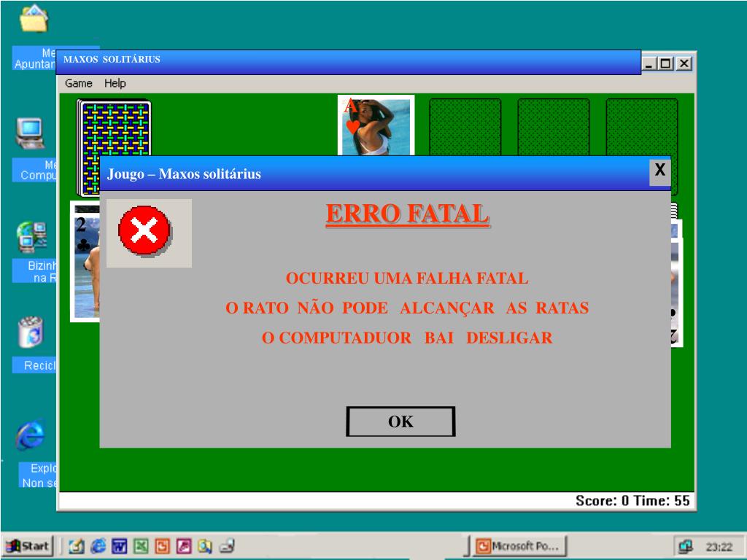The height and width of the screenshot is (560, 747).
Task: Launch Excel from the quick launch bar
Action: [141, 546]
